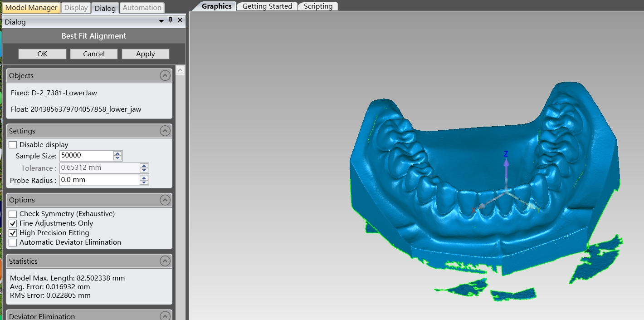Screen dimensions: 644x320
Task: Increase Sample Size with up arrow
Action: [x=118, y=153]
